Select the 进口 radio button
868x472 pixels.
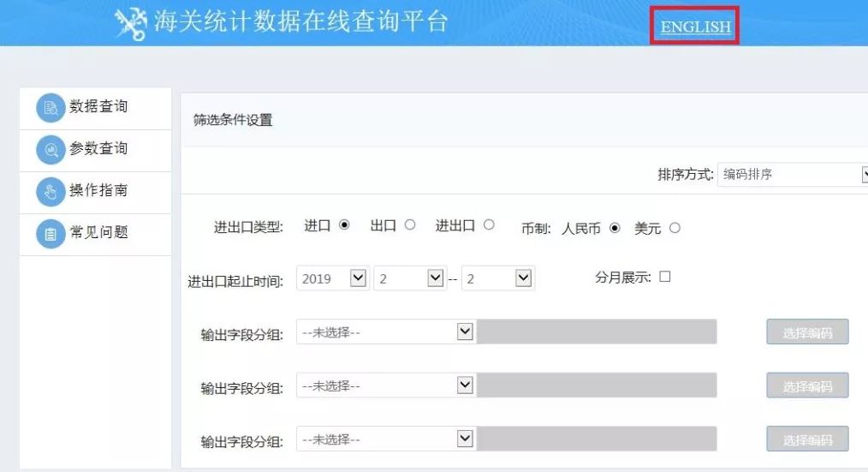coord(344,225)
